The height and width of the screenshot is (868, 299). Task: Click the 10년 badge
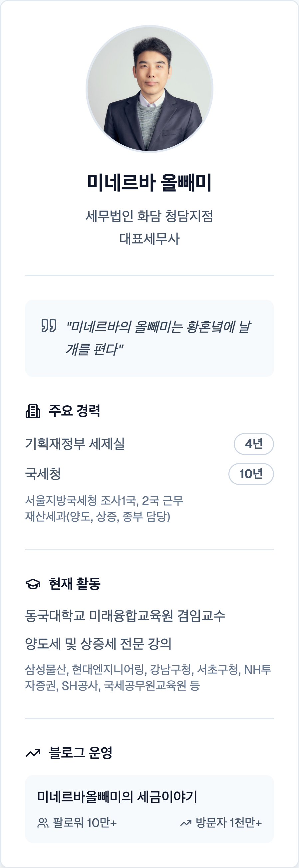[x=251, y=474]
